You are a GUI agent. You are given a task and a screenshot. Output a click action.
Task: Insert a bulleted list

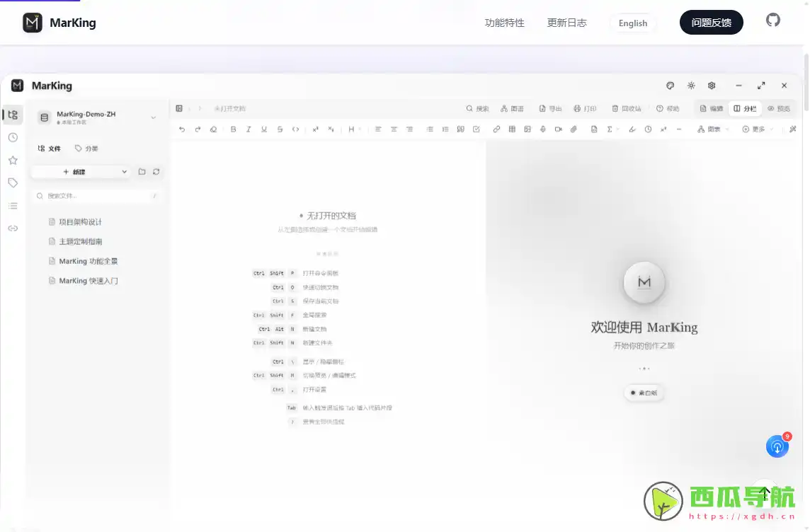tap(430, 129)
